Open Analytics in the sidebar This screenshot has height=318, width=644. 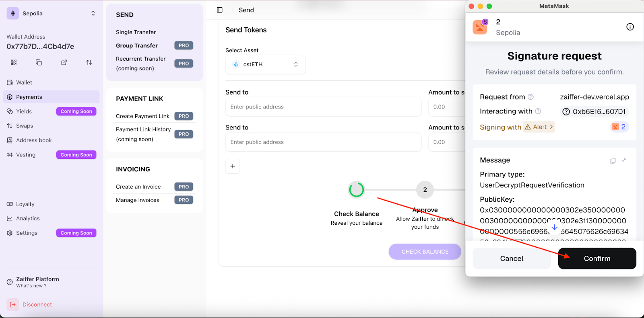point(52,219)
